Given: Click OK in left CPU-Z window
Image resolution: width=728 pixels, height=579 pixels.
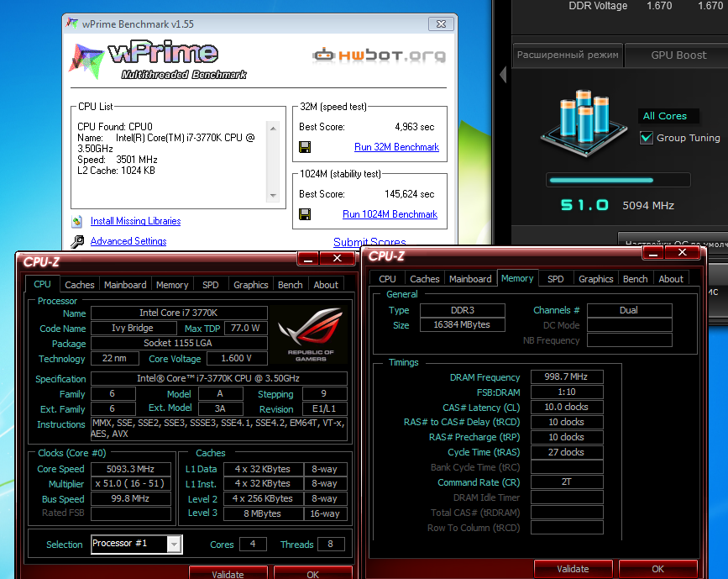Looking at the screenshot, I should click(313, 573).
